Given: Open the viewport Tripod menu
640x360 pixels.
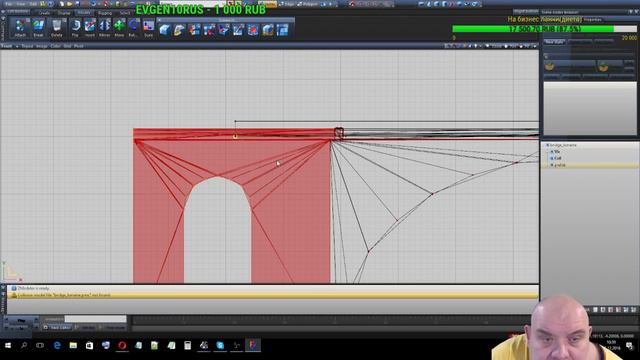Looking at the screenshot, I should [x=27, y=46].
